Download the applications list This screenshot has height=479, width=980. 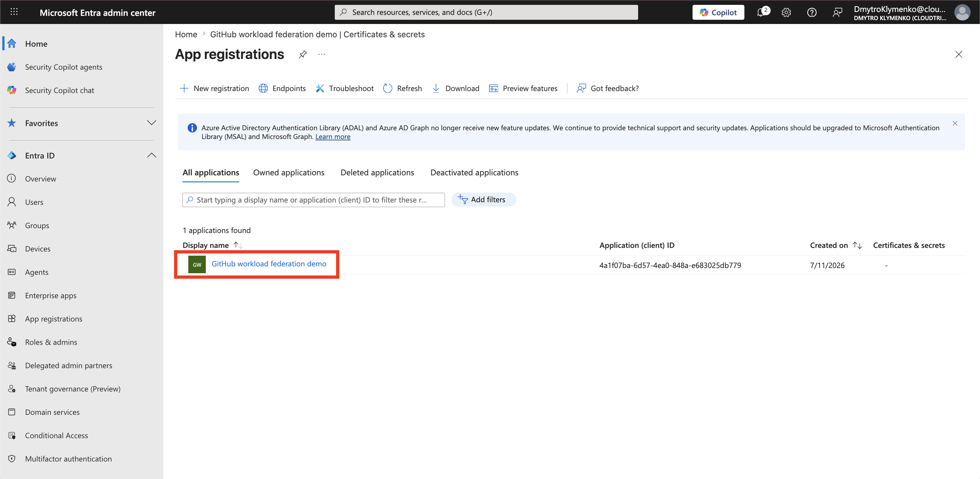456,88
